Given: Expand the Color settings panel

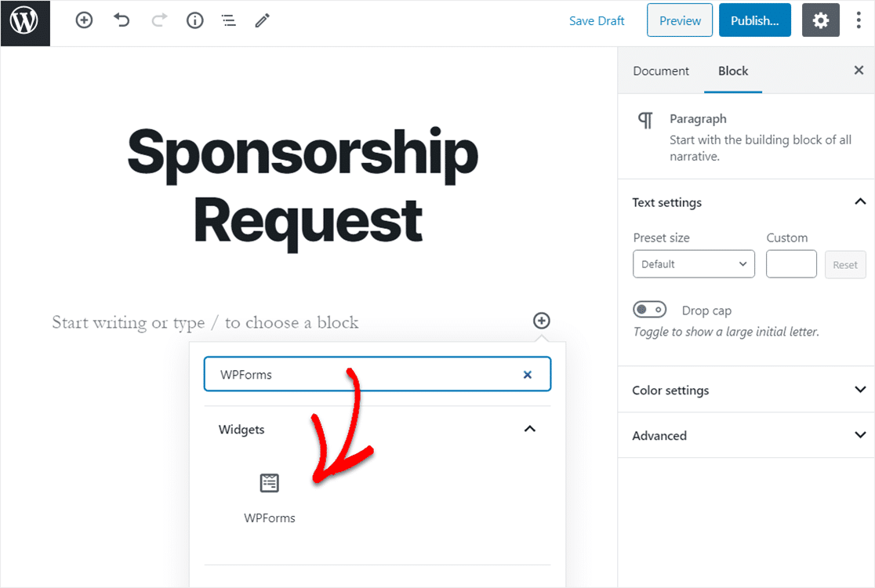Looking at the screenshot, I should [x=746, y=390].
